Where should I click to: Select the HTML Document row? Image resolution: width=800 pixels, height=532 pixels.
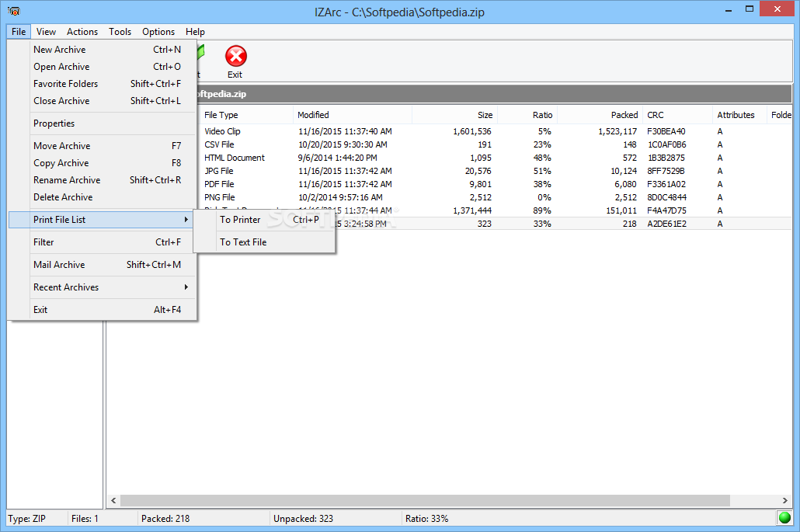495,158
